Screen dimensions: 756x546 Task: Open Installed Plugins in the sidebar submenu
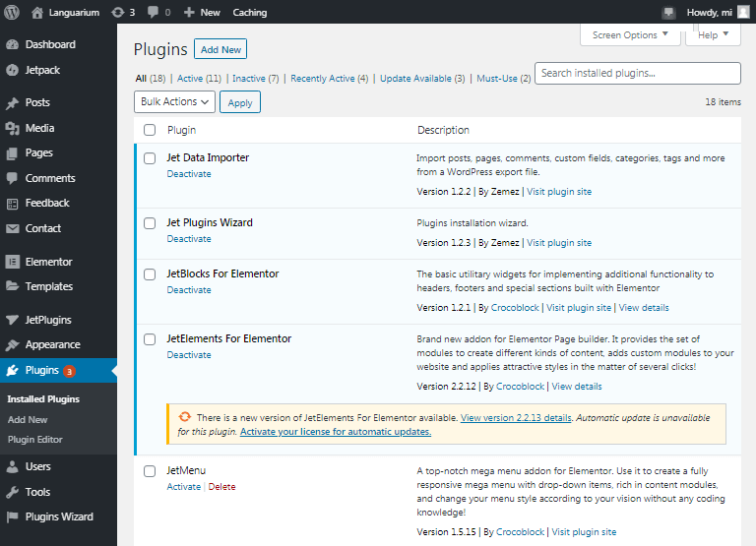pos(43,399)
